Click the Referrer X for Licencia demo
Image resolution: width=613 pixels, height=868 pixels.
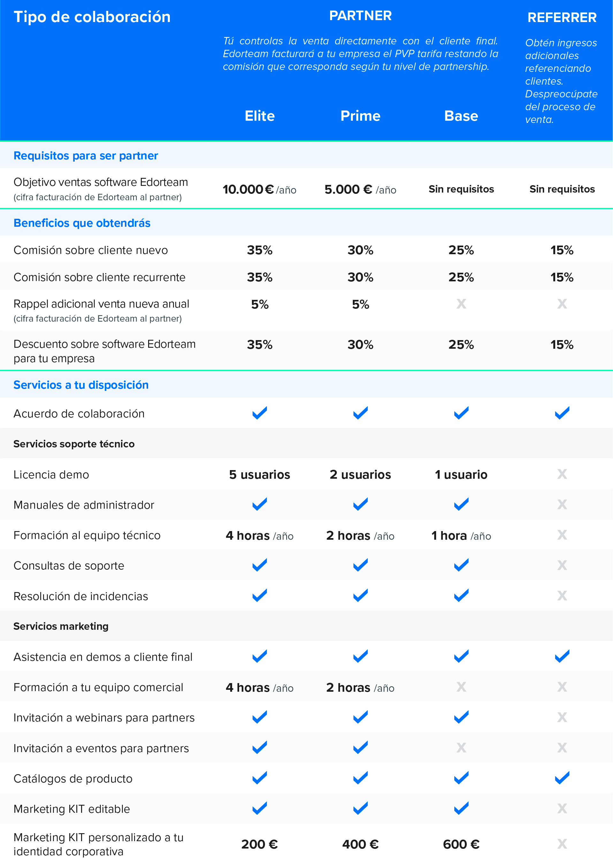click(562, 474)
